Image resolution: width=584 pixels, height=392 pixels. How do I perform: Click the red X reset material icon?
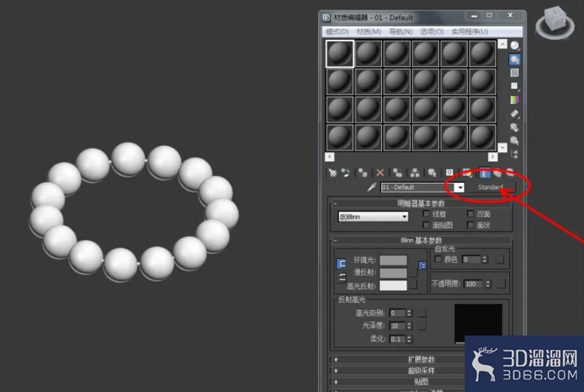click(x=380, y=173)
